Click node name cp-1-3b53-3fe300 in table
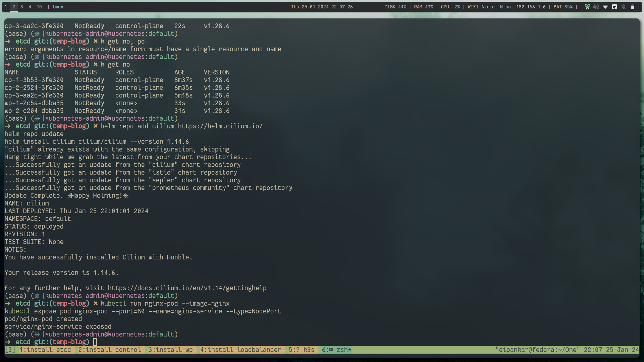The width and height of the screenshot is (644, 362). click(x=34, y=80)
